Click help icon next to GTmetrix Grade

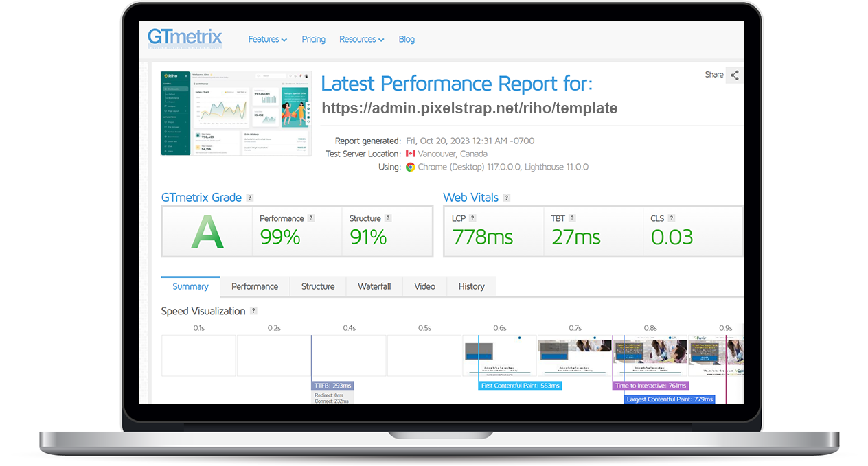[250, 198]
